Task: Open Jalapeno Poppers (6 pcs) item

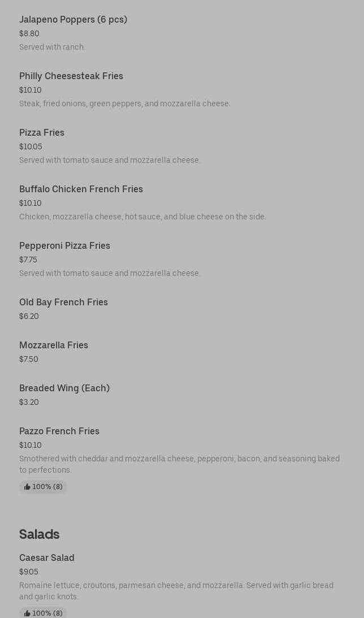Action: [73, 20]
